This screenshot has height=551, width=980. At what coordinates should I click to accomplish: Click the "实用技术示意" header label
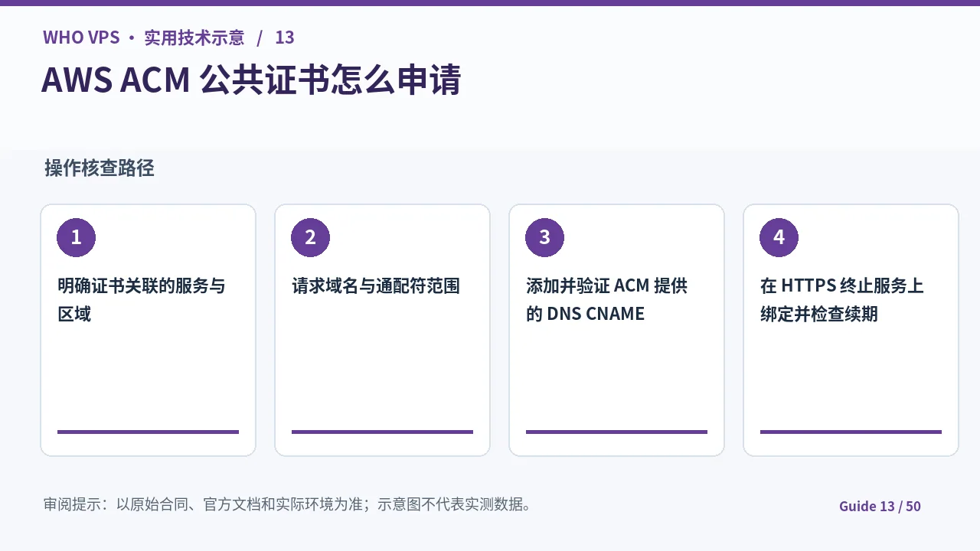pyautogui.click(x=194, y=37)
